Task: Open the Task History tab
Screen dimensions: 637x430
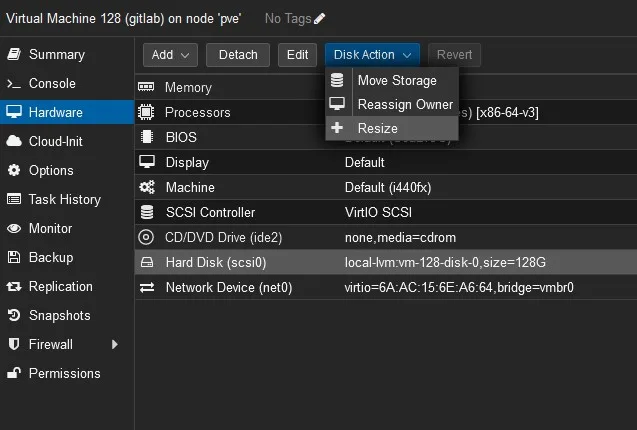Action: tap(67, 199)
